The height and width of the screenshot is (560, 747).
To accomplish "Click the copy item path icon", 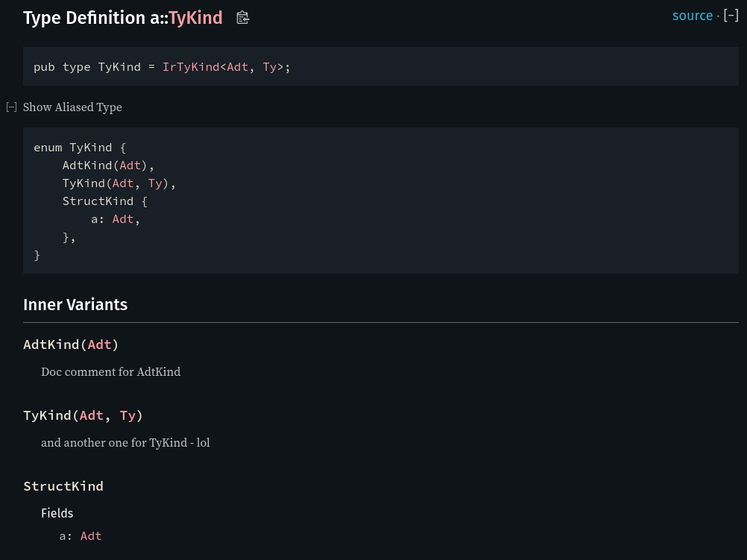I will (x=242, y=16).
